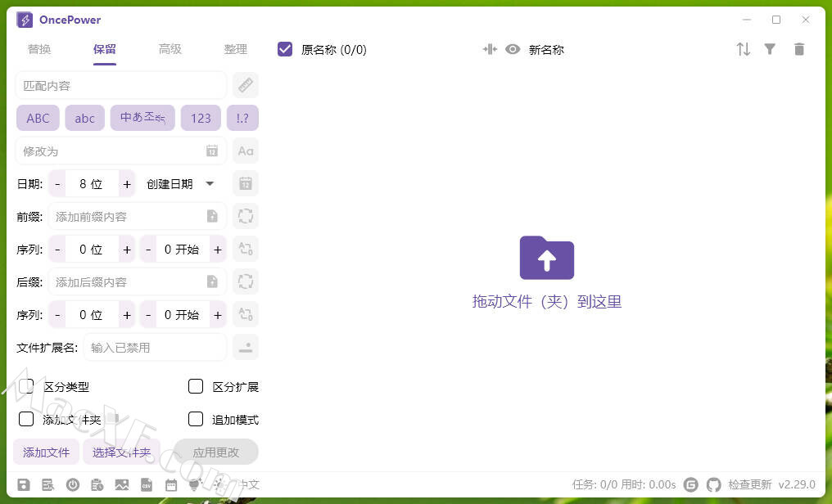Click the ruler icon beside 匹配内容 field
The width and height of the screenshot is (832, 504).
pyautogui.click(x=246, y=85)
